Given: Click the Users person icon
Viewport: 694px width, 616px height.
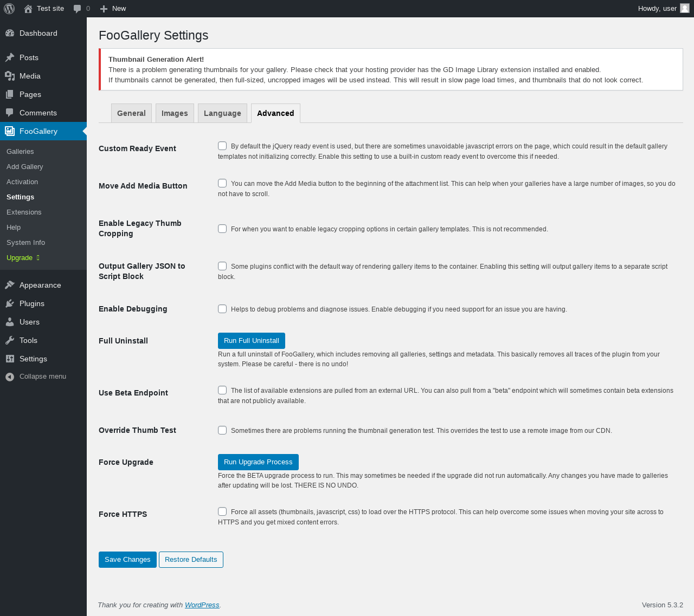Looking at the screenshot, I should 10,322.
